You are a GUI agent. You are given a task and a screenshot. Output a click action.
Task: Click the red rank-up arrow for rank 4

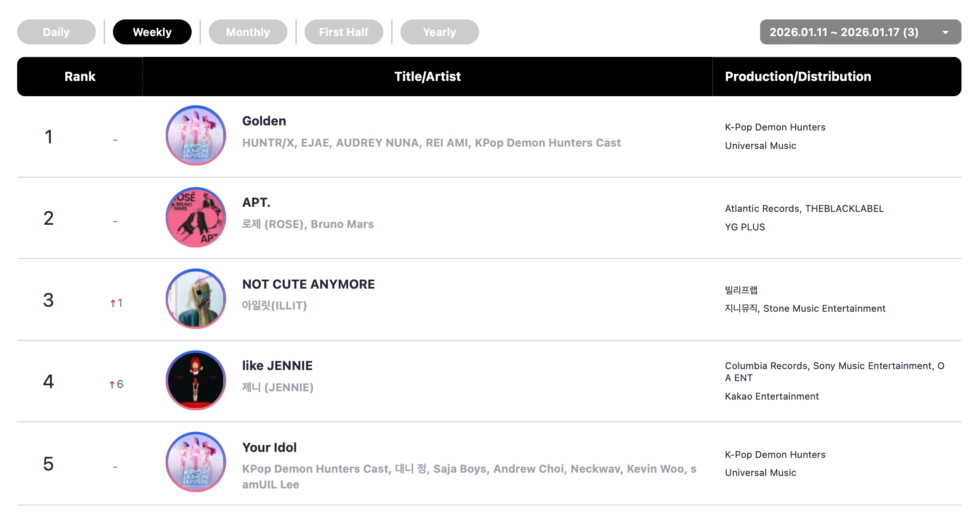(x=112, y=385)
